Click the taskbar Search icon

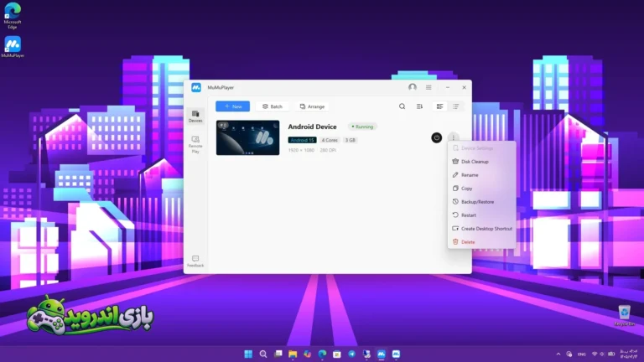tap(263, 354)
